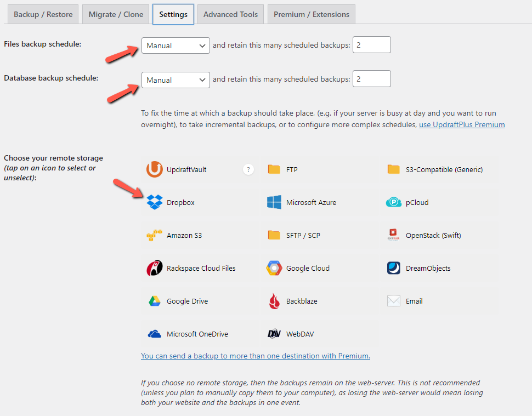Screen dimensions: 532x416
Task: Choose the DreamObjects icon
Action: tap(394, 268)
